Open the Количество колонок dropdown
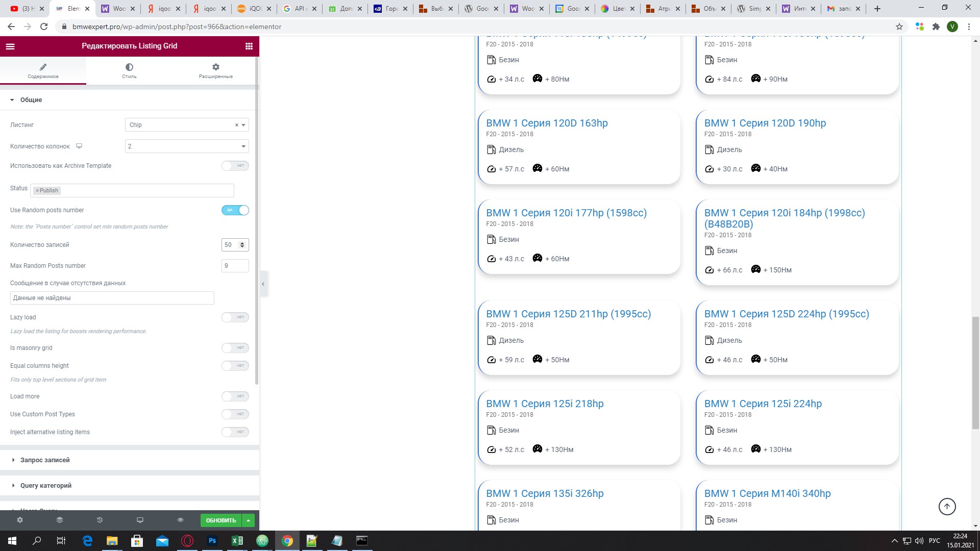980x551 pixels. click(x=187, y=146)
